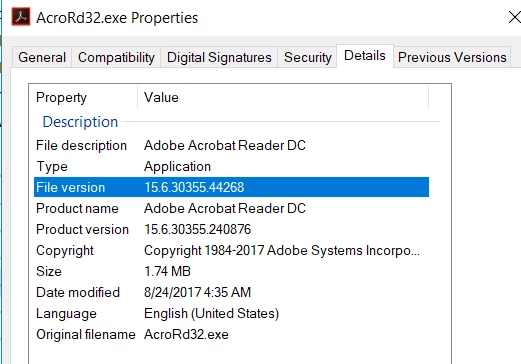The width and height of the screenshot is (521, 364).
Task: Select the Details tab
Action: 365,56
